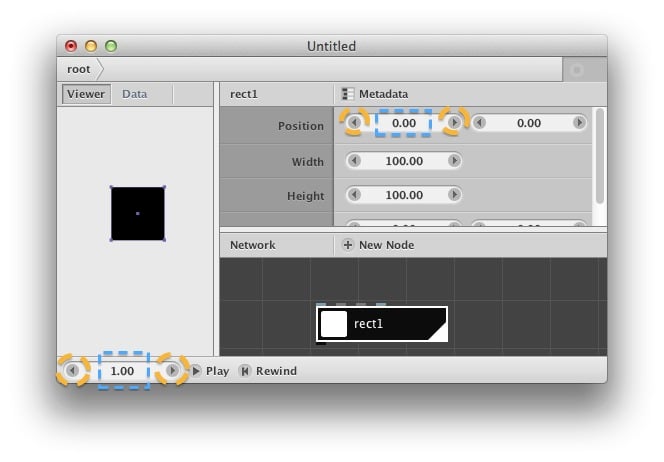Click the Height value 100.00

[x=404, y=195]
